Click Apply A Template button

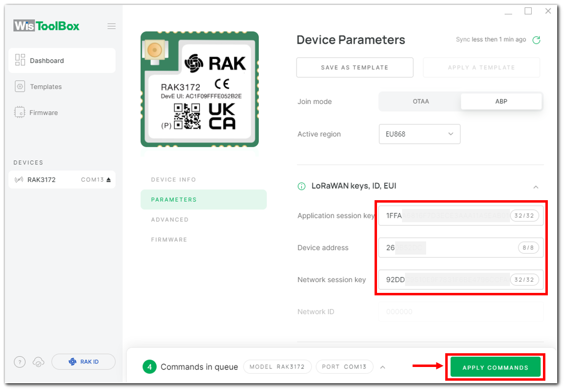[482, 67]
